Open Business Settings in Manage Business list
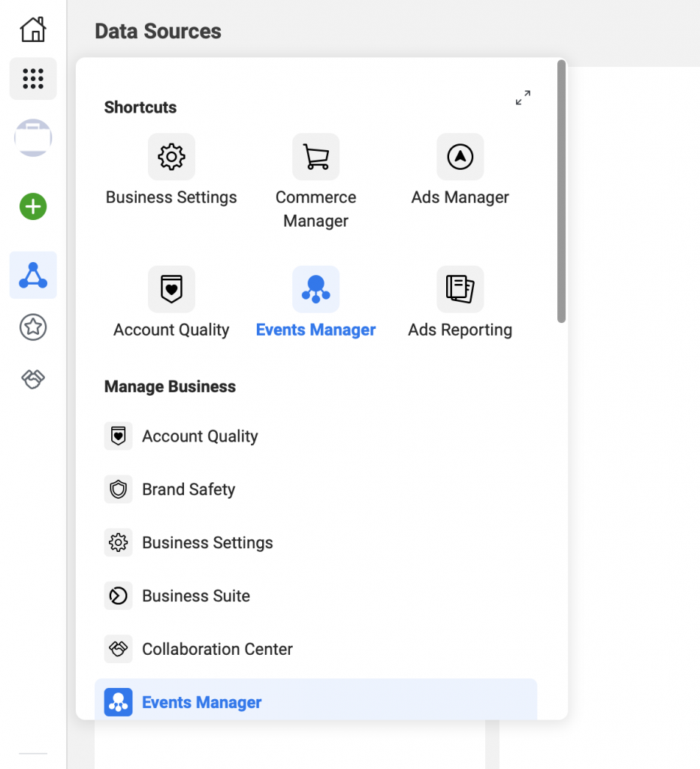The height and width of the screenshot is (769, 700). [x=207, y=543]
